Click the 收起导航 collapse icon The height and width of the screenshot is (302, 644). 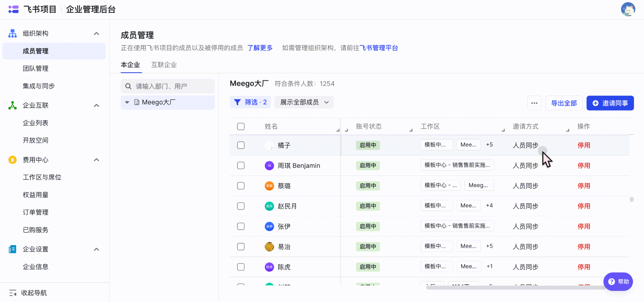coord(13,293)
